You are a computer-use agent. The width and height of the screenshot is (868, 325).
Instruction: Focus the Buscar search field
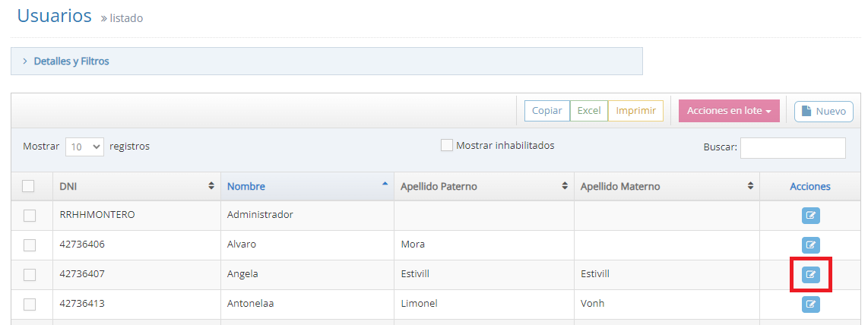[x=793, y=147]
